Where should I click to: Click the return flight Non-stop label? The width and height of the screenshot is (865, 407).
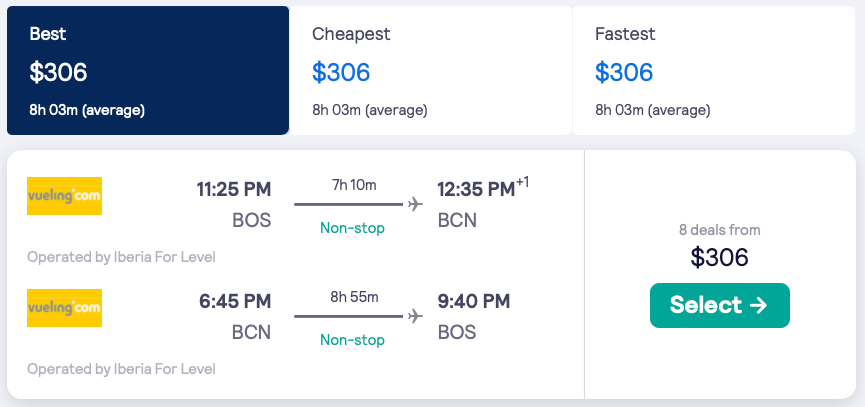(352, 340)
